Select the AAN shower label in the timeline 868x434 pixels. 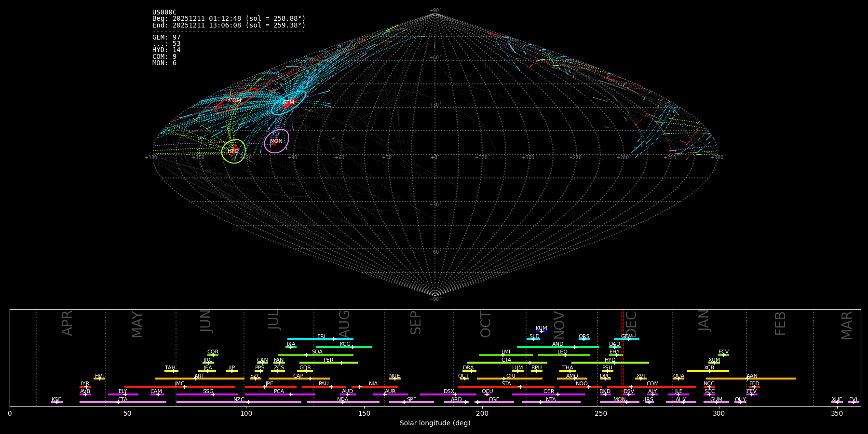[752, 376]
